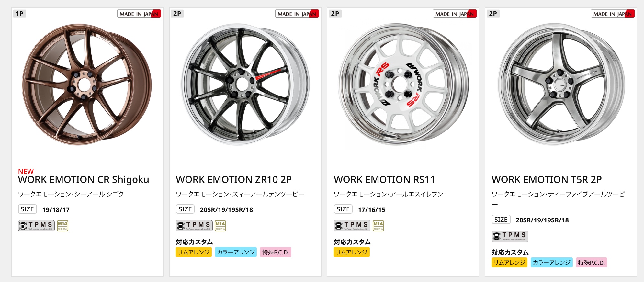This screenshot has width=644, height=282.
Task: Open the WORK EMOTION CR Shigoku title link
Action: point(84,180)
